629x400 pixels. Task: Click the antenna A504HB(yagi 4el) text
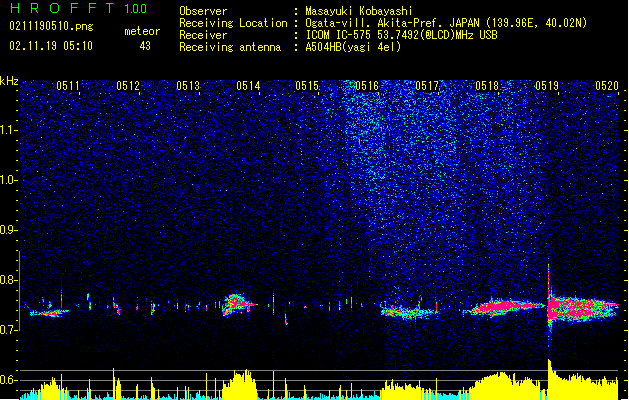click(353, 47)
